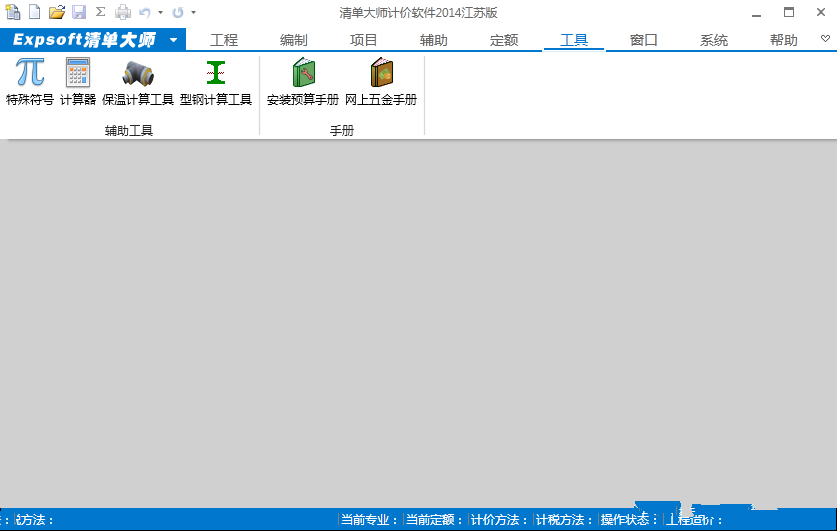This screenshot has height=531, width=837.
Task: Open the 保温计算工具 pipe insulation tool
Action: tap(138, 82)
